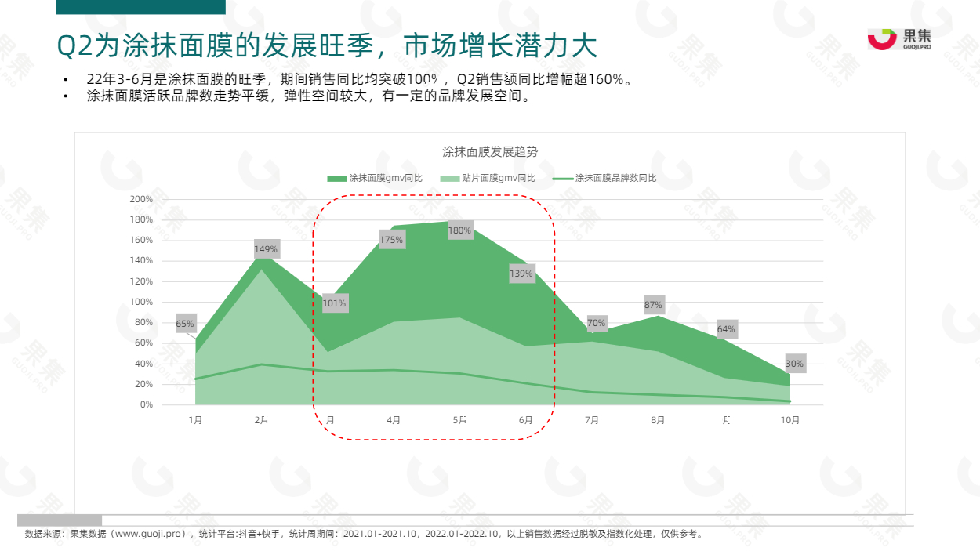
Task: Pick the 101% data label
Action: click(x=334, y=303)
